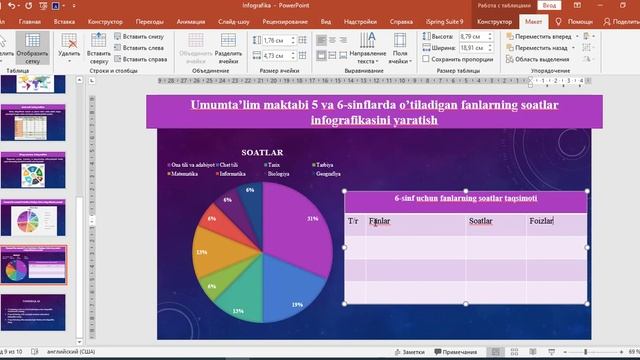
Task: Align text left in cell
Action: click(321, 40)
